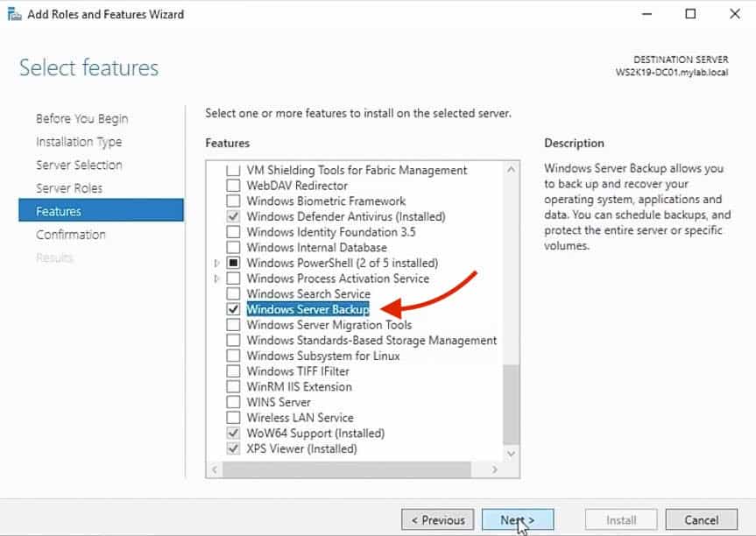
Task: Check Windows Identity Foundation 3.5
Action: (x=233, y=231)
